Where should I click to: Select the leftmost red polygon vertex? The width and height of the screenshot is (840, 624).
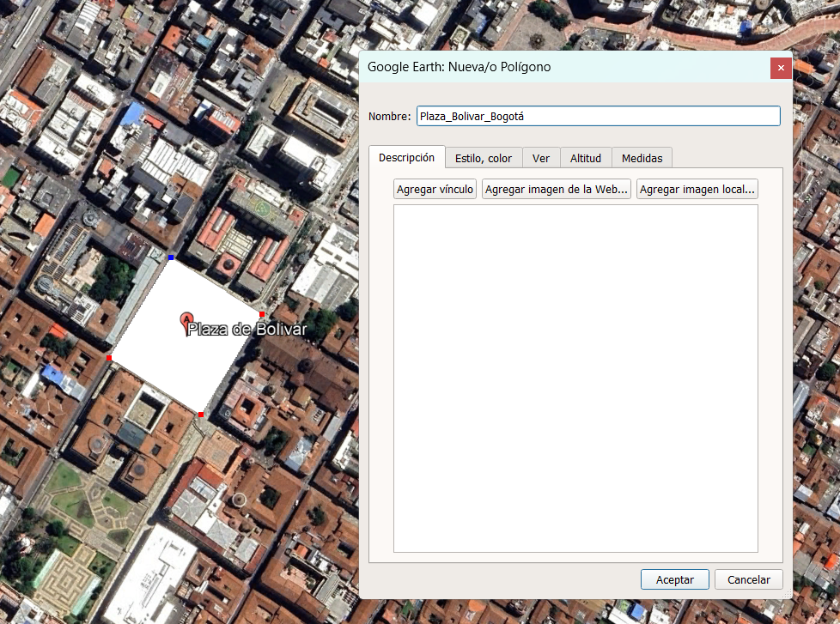click(x=109, y=358)
